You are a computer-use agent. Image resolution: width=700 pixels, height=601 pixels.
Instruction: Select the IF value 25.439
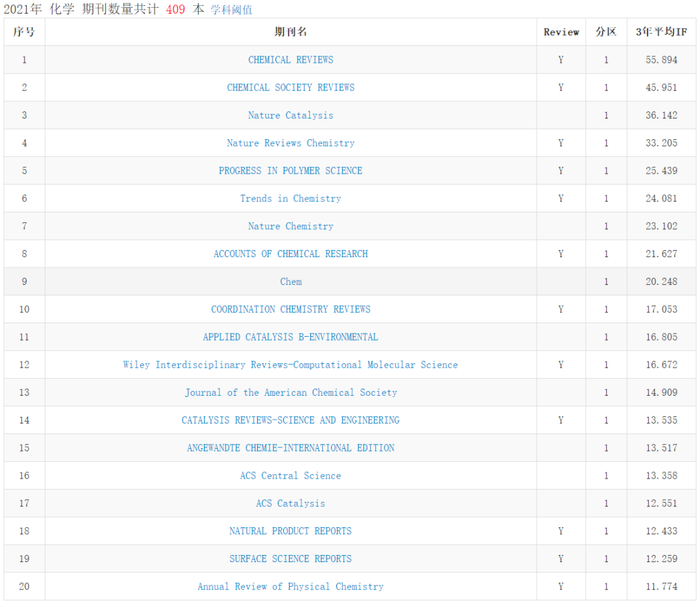tap(662, 170)
